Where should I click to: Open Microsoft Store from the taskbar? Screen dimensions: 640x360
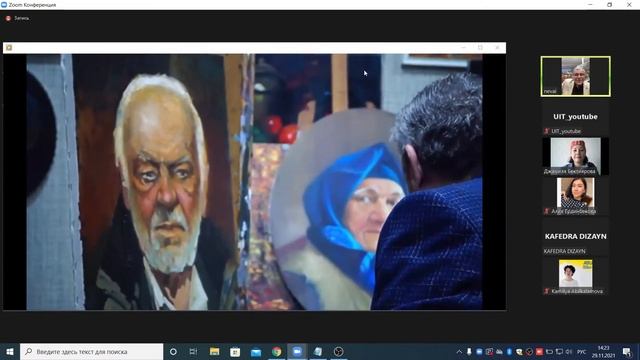click(235, 351)
